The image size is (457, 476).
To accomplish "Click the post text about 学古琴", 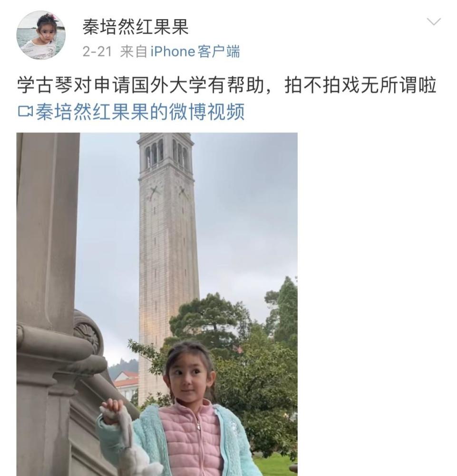I will tap(226, 85).
